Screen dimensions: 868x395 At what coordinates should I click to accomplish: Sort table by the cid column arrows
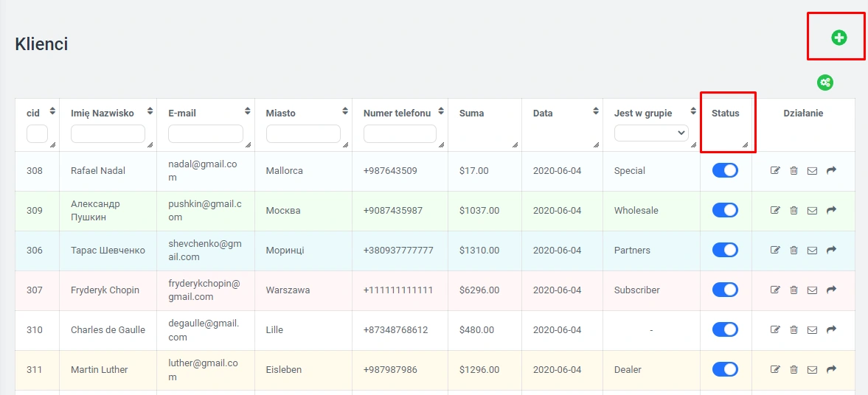(52, 111)
